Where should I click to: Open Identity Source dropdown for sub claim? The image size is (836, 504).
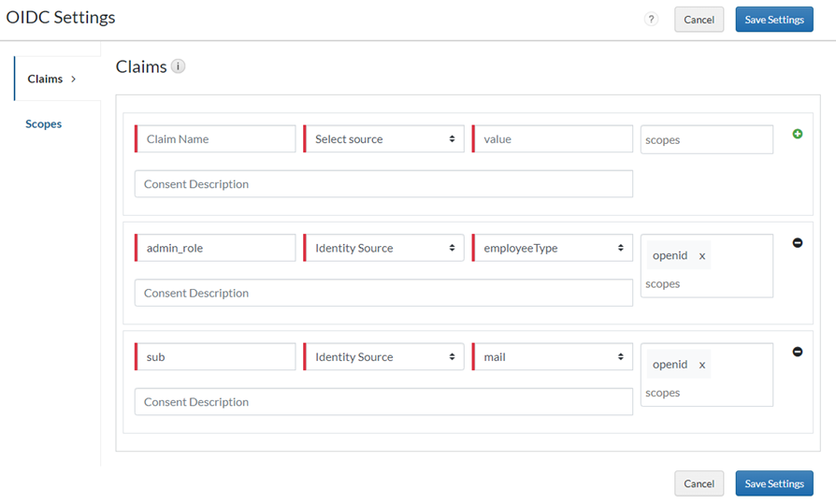point(383,357)
